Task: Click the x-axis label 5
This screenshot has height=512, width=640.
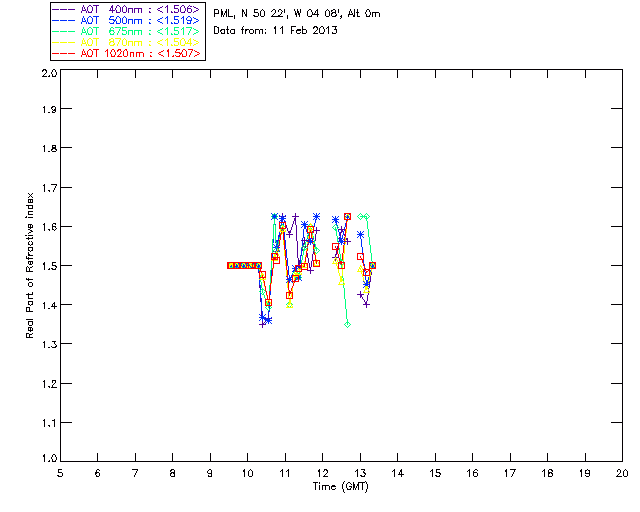Action: pyautogui.click(x=60, y=473)
